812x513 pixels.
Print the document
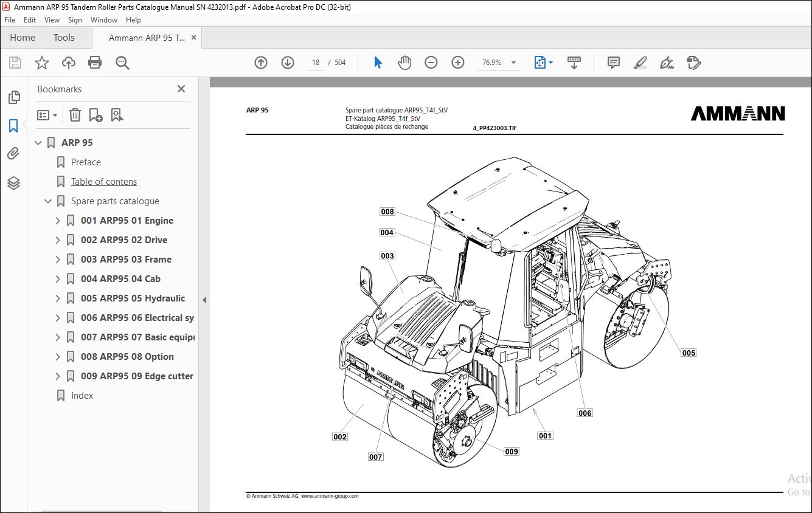(95, 63)
